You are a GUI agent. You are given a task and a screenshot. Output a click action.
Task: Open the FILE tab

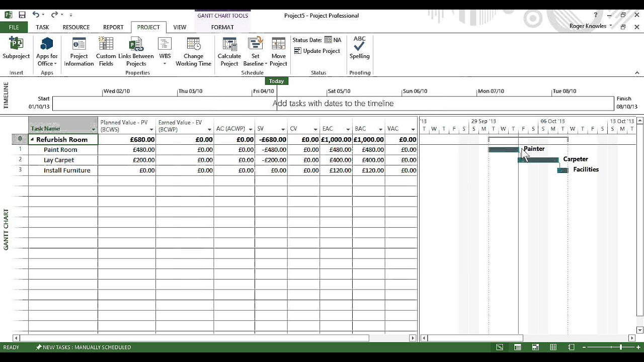14,27
